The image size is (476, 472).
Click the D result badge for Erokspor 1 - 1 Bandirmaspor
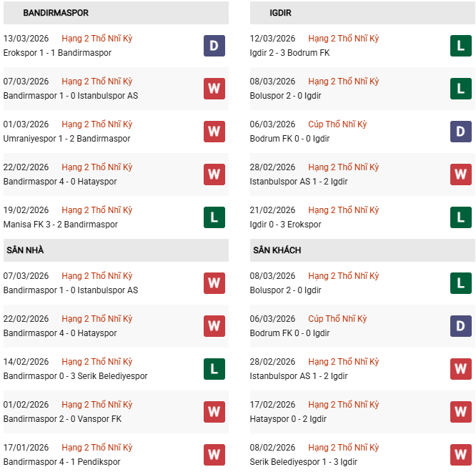click(x=214, y=46)
